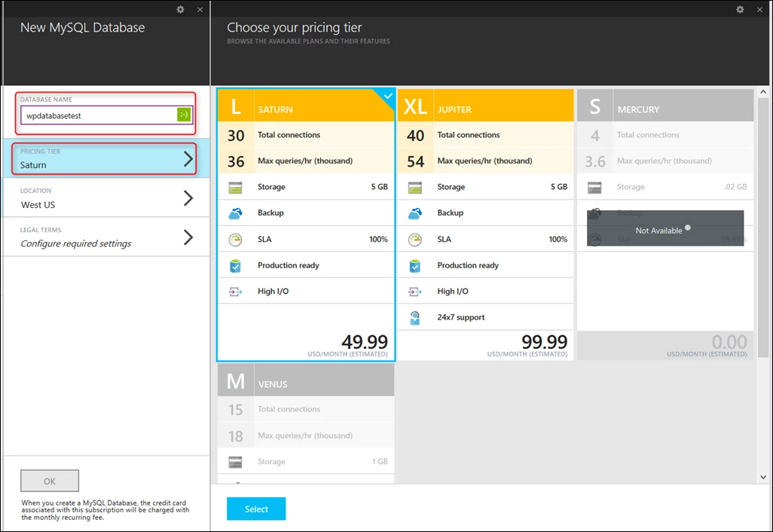Click Venus's Storage 1 GB value
Screen dimensions: 773x532
tap(380, 461)
